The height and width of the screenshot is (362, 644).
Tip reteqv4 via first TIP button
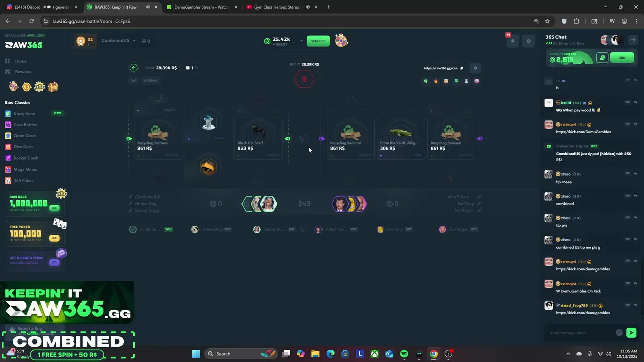click(x=627, y=124)
